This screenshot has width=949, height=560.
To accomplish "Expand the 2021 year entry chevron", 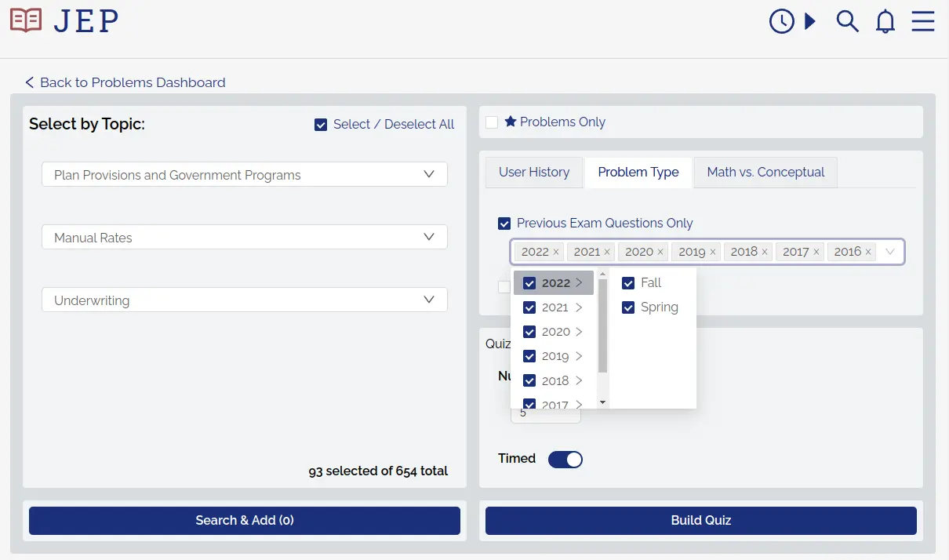I will [580, 307].
